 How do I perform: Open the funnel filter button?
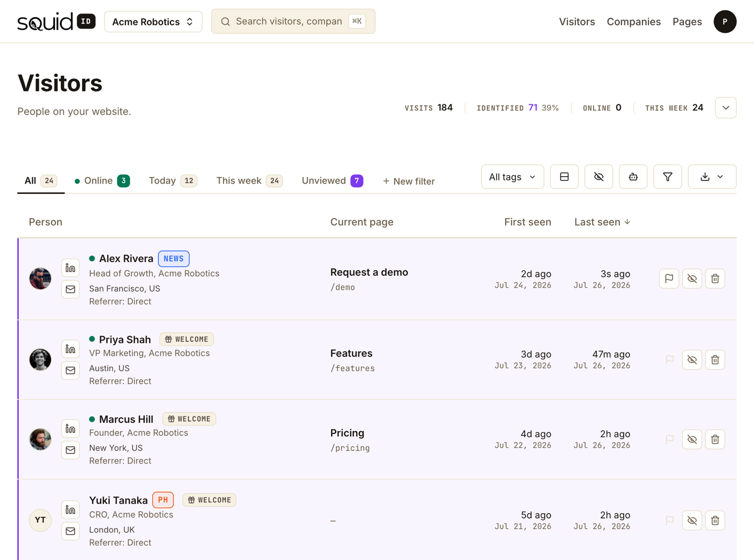coord(668,177)
